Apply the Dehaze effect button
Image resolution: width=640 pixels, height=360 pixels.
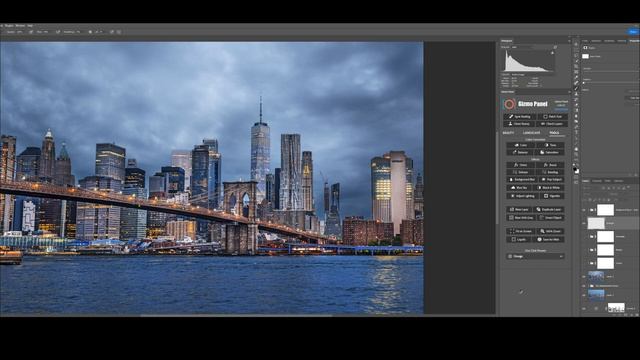(520, 172)
